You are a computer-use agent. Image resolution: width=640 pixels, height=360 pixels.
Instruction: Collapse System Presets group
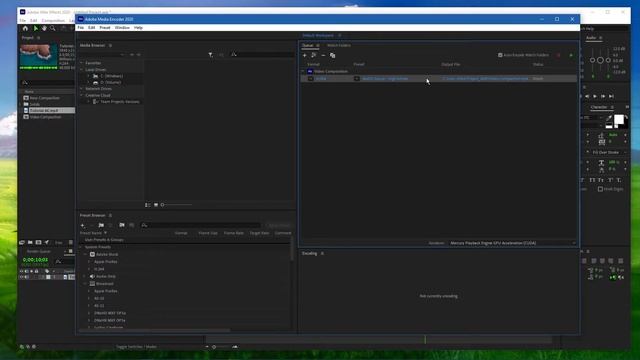tap(81, 247)
